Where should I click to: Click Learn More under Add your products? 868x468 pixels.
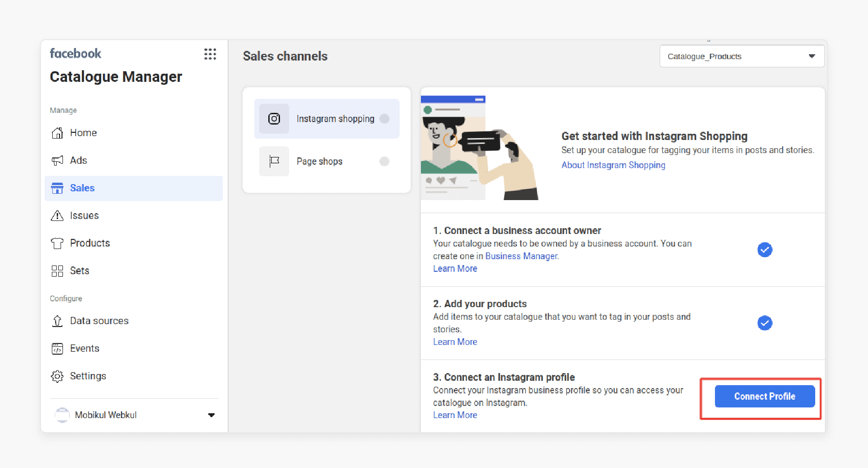tap(455, 342)
